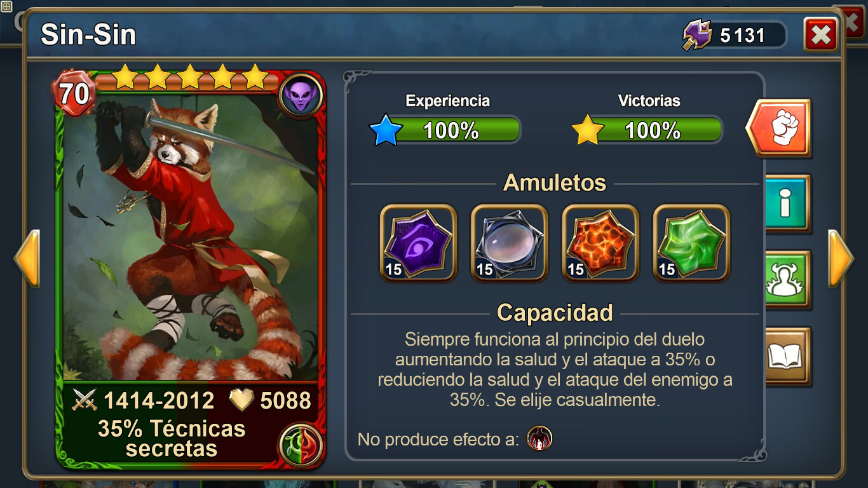
Task: Open the red fist combat tab
Action: click(x=779, y=128)
